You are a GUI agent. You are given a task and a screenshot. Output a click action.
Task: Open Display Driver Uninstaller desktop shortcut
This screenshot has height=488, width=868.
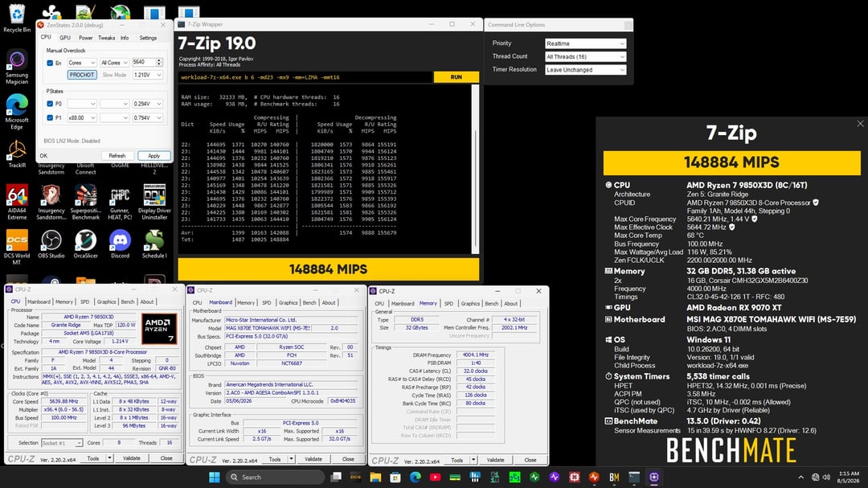pyautogui.click(x=154, y=202)
